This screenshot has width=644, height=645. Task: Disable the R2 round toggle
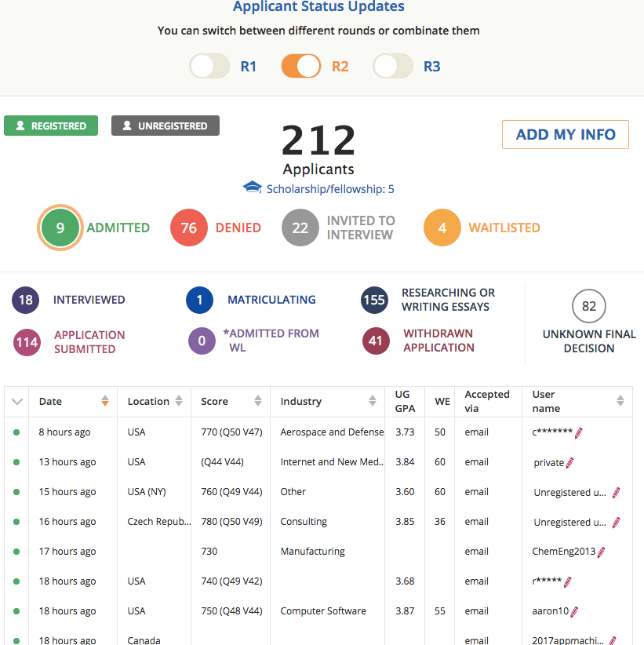click(x=301, y=67)
